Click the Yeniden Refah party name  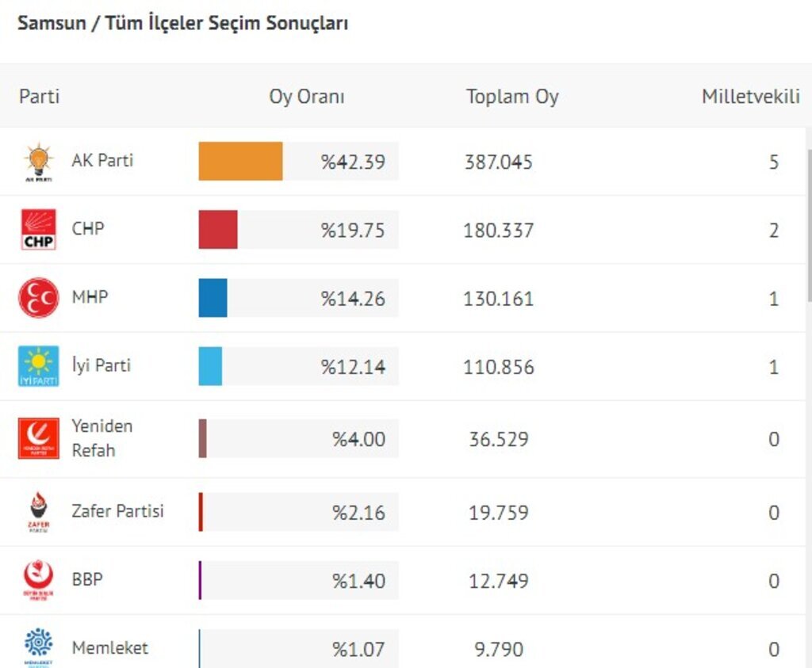(x=101, y=437)
